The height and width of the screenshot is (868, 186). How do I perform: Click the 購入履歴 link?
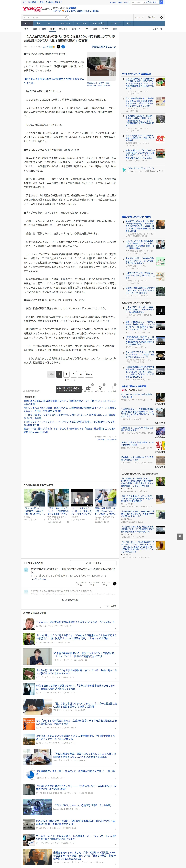(x=152, y=18)
